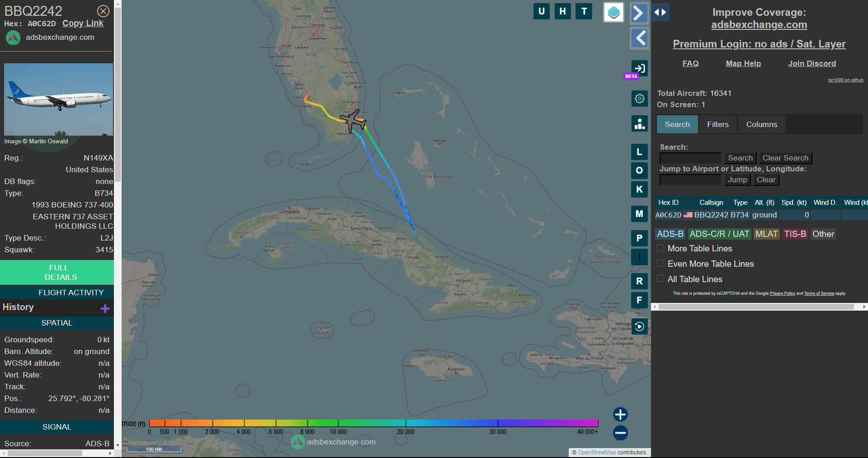Check Even More Table Lines checkbox
The image size is (868, 458).
tap(660, 264)
